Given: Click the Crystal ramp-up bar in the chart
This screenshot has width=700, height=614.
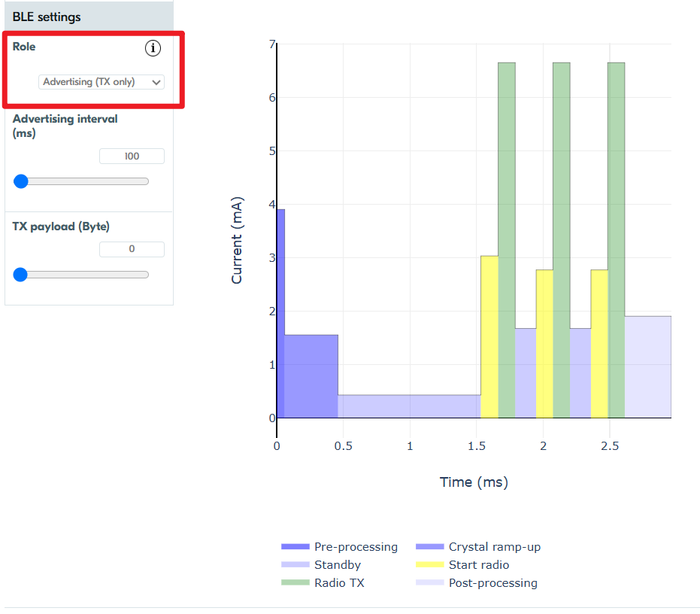Looking at the screenshot, I should (x=311, y=376).
